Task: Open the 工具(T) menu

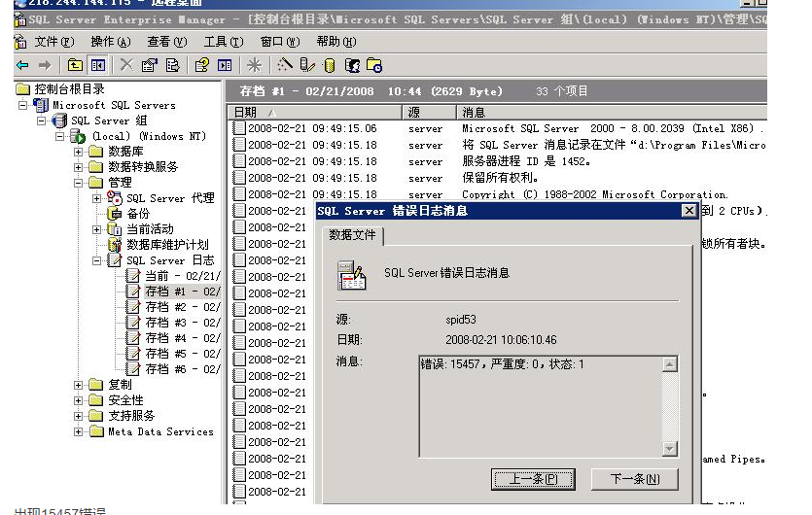Action: pyautogui.click(x=223, y=42)
